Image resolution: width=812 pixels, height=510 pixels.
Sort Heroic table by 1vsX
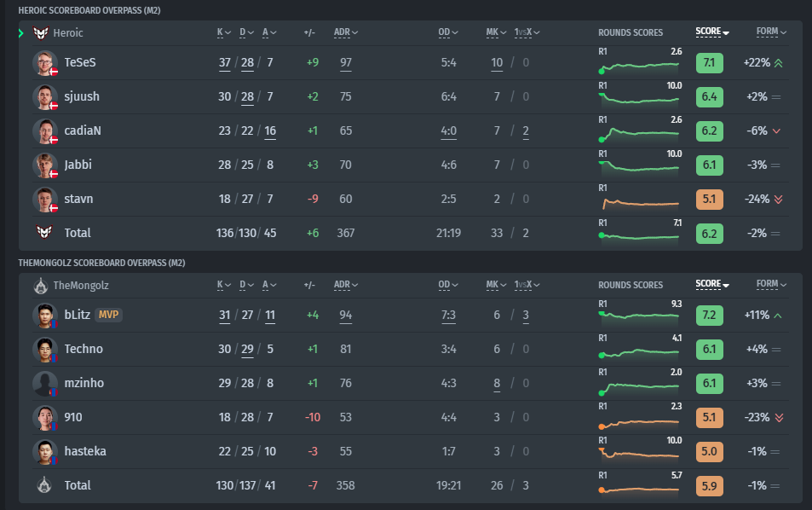[527, 32]
